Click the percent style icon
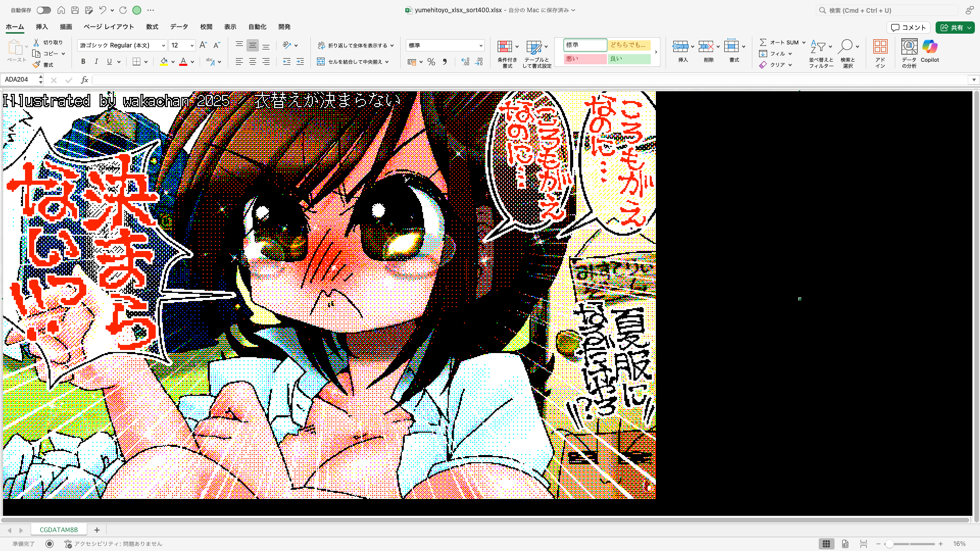The width and height of the screenshot is (980, 551). pyautogui.click(x=431, y=62)
